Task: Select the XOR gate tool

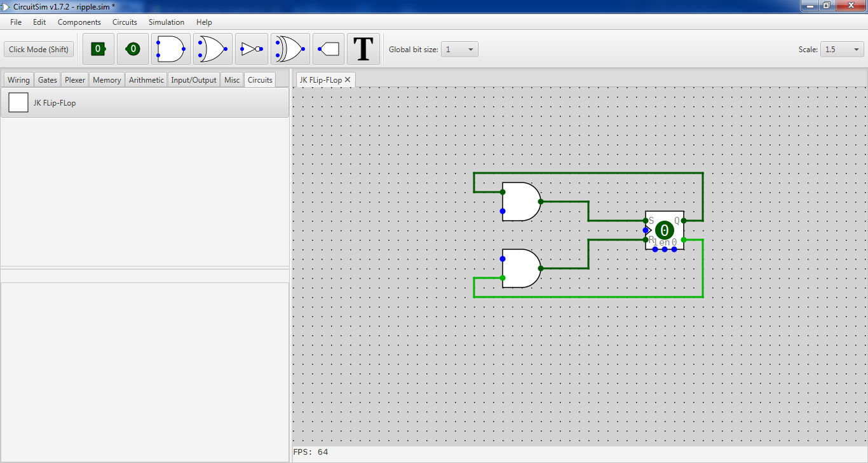Action: [290, 49]
